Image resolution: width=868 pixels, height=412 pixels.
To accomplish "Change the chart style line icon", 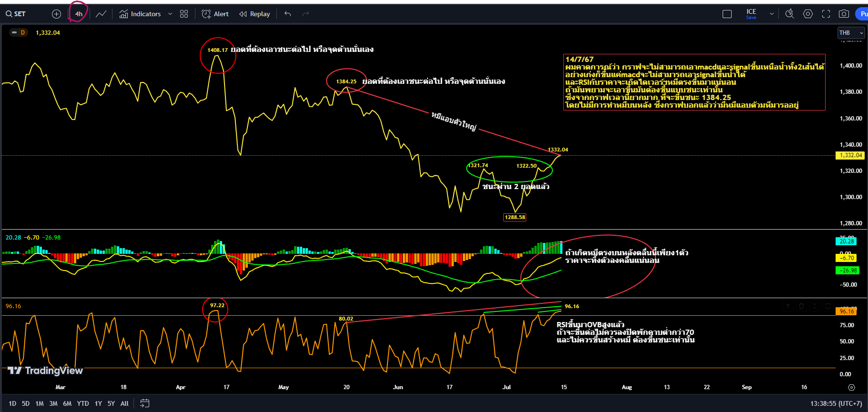I will pos(101,14).
